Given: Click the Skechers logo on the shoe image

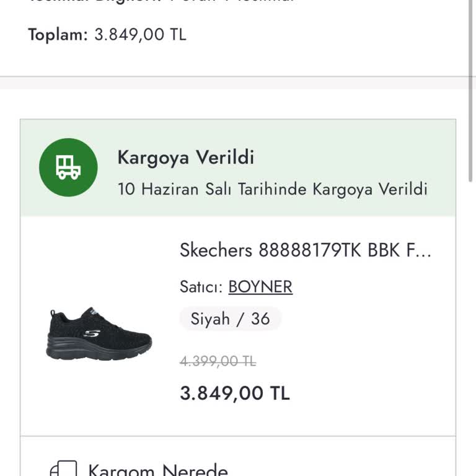Looking at the screenshot, I should pos(91,333).
